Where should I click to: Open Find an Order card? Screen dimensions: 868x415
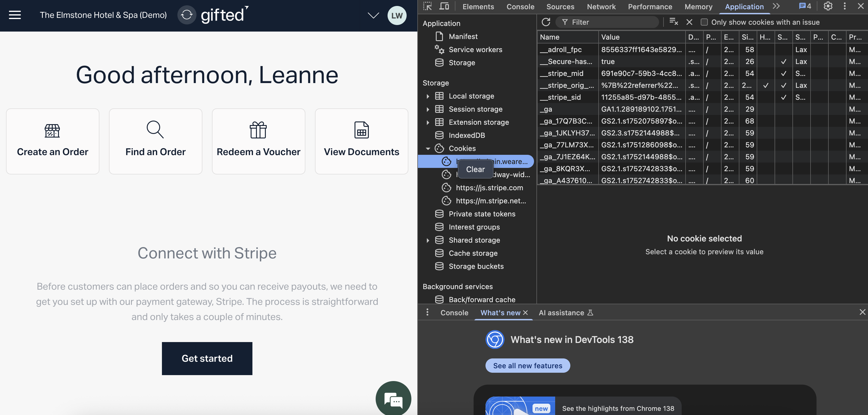pos(155,141)
